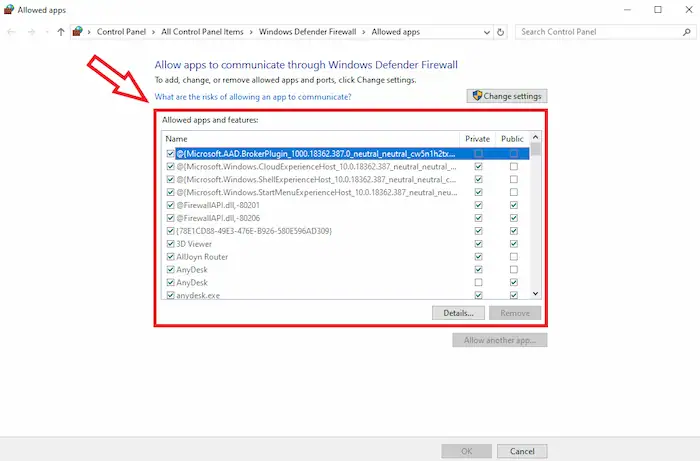Open All Control Panel Items breadcrumb
Screen dimensions: 700x461
coord(202,32)
